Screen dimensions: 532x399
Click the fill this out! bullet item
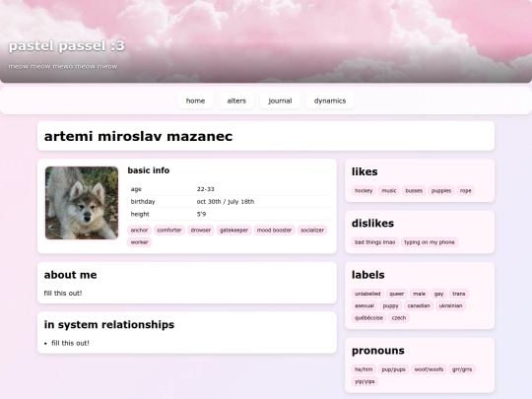coord(70,343)
